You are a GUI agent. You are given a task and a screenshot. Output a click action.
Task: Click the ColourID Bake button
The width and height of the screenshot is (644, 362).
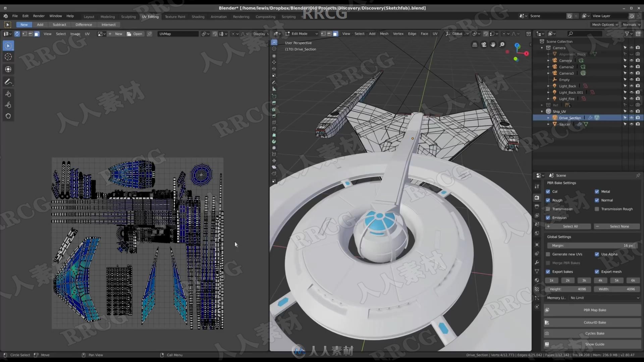tap(594, 322)
